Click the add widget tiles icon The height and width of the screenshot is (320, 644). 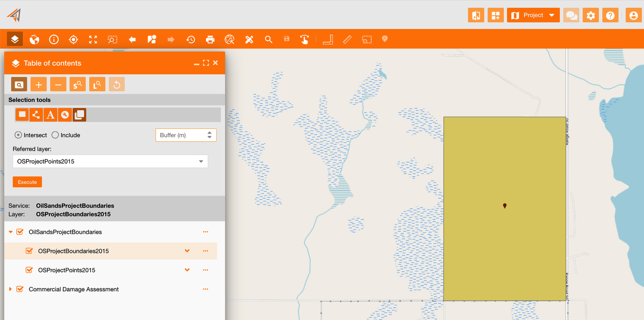495,16
